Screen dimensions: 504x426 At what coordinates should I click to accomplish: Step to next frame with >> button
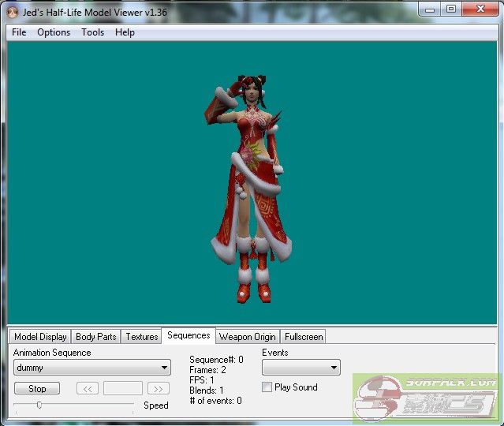[x=159, y=388]
